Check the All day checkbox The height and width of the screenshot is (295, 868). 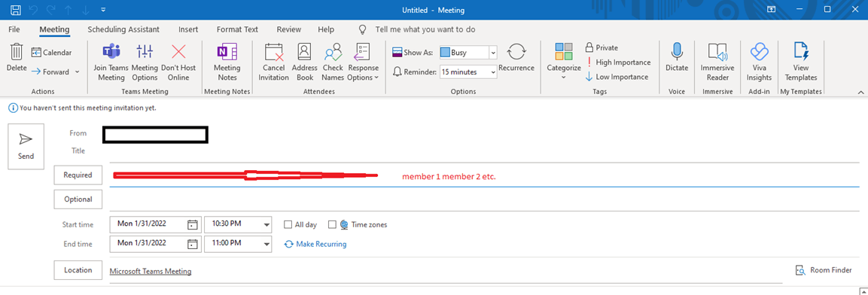pos(288,225)
